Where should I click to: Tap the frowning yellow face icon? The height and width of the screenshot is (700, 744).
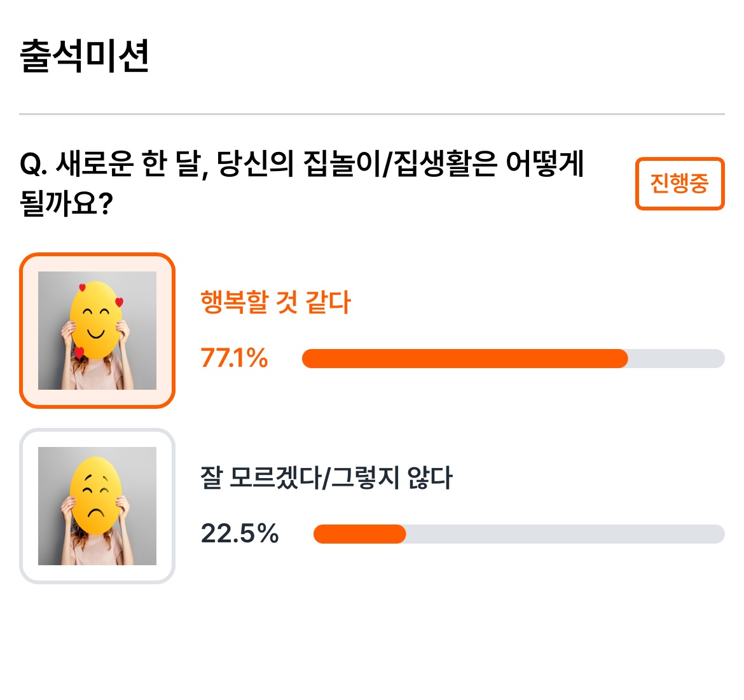coord(96,496)
